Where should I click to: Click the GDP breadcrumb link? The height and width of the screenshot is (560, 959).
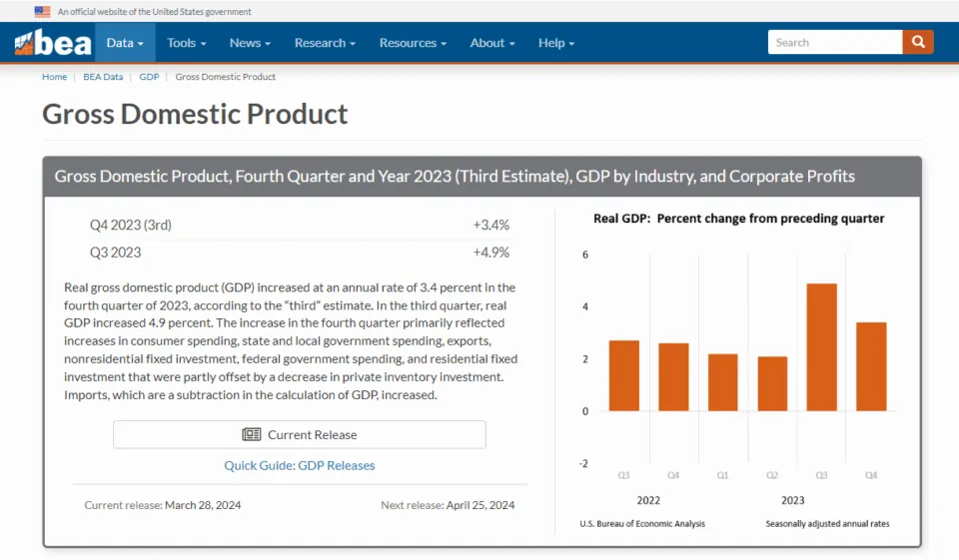click(149, 77)
